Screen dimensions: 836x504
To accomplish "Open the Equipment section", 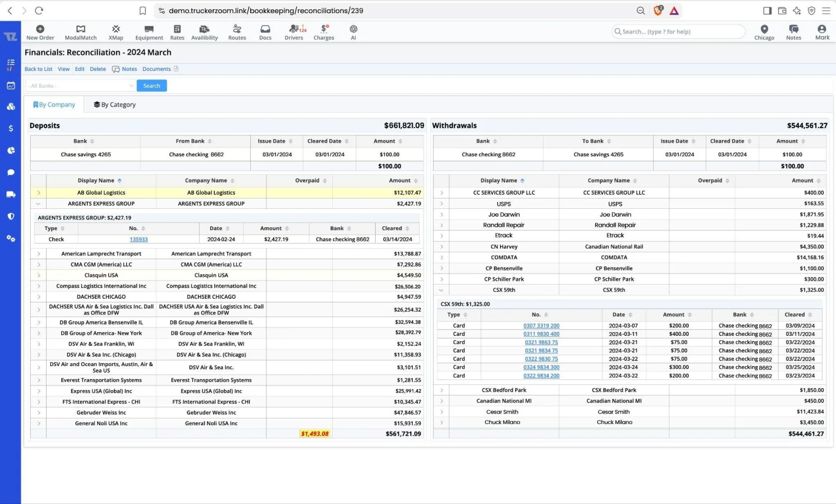I will (x=149, y=32).
